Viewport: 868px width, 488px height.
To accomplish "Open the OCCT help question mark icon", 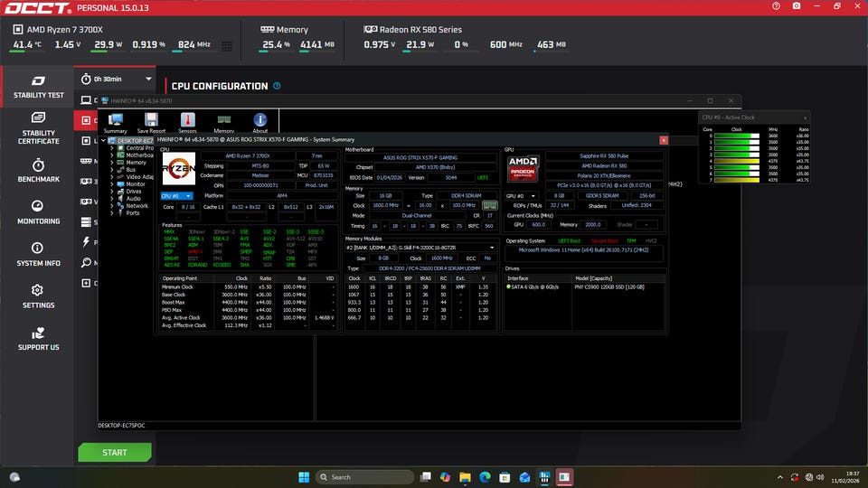I will pyautogui.click(x=777, y=6).
